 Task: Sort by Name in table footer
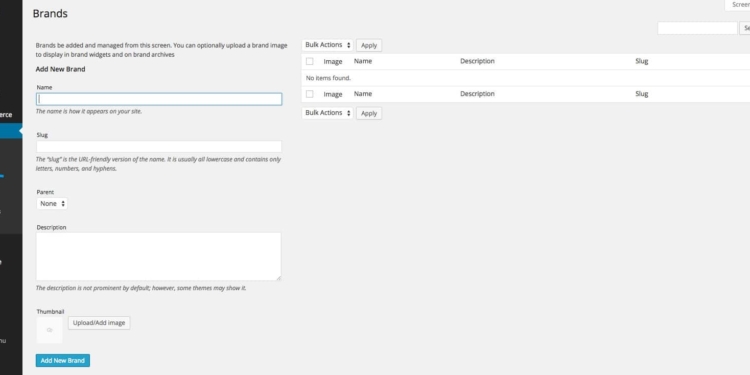[363, 94]
